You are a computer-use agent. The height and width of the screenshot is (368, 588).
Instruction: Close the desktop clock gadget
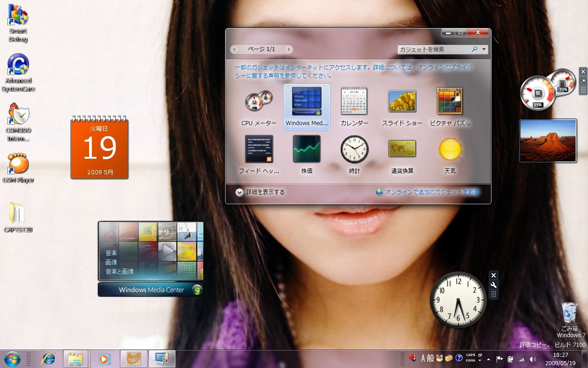coord(493,275)
